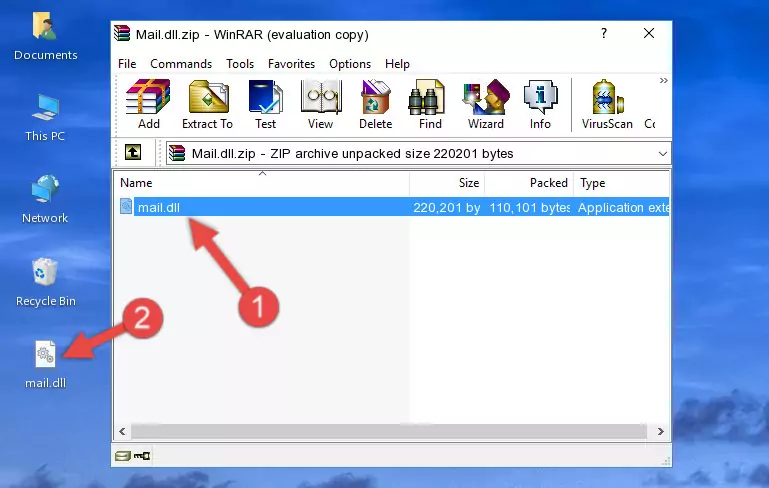Click the title bar help question mark
Screen dimensions: 769x488
[x=604, y=33]
